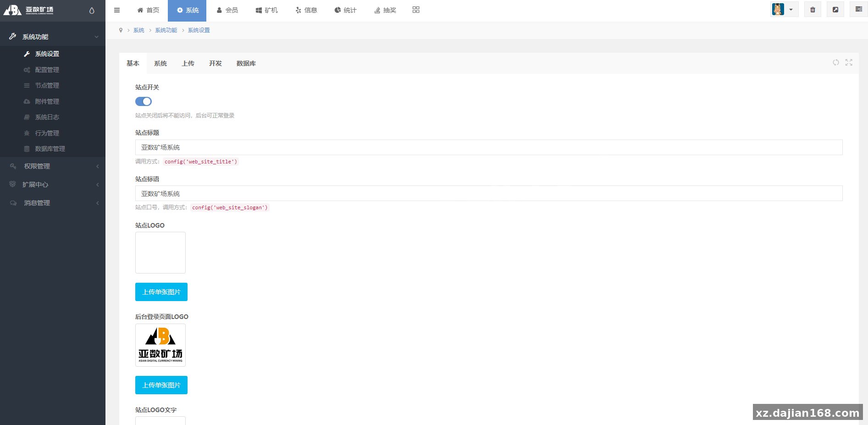This screenshot has width=868, height=425.
Task: Open 矿机 in the top navigation
Action: (266, 10)
